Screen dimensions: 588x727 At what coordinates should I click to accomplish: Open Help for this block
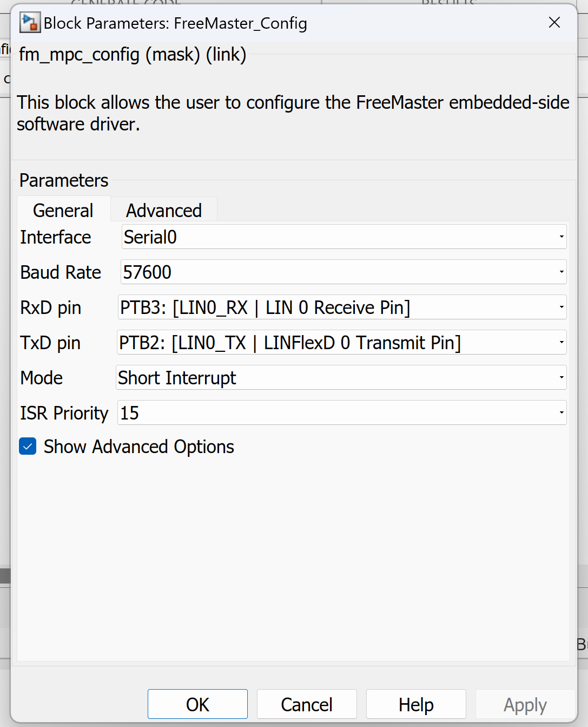[x=416, y=704]
